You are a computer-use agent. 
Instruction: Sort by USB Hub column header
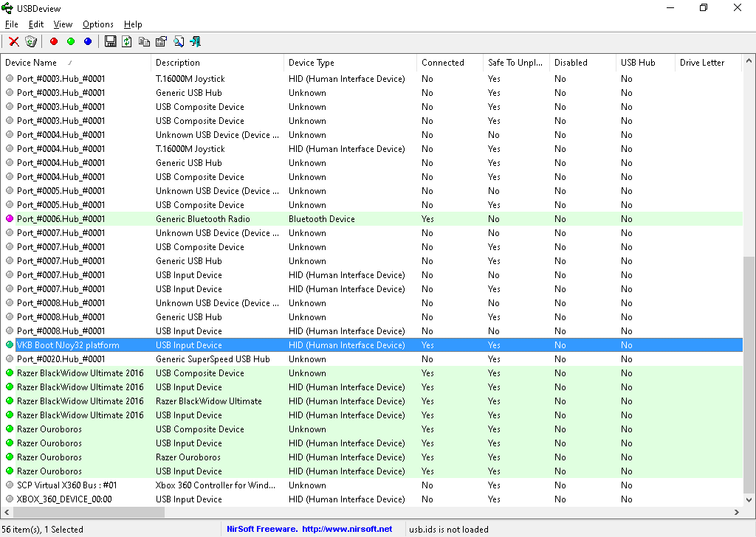[x=645, y=63]
